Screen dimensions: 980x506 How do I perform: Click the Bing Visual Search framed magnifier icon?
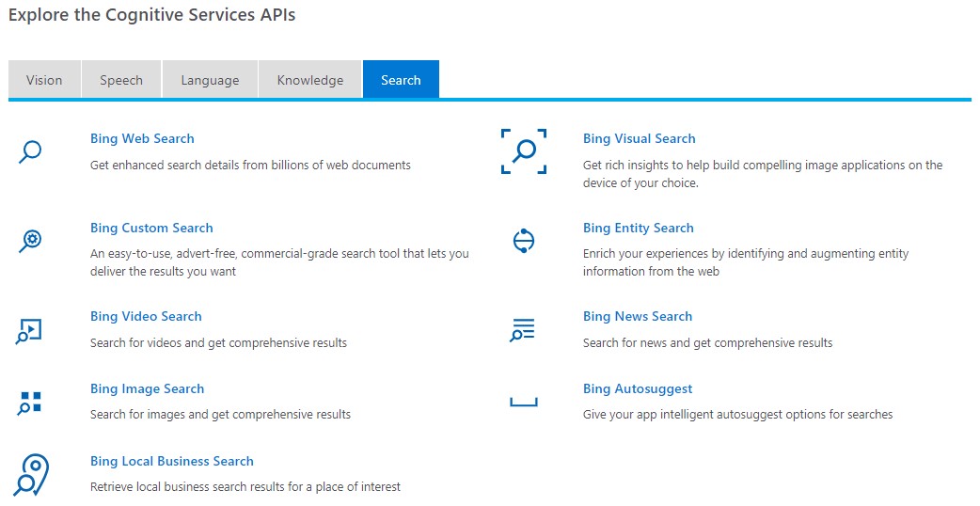tap(524, 151)
